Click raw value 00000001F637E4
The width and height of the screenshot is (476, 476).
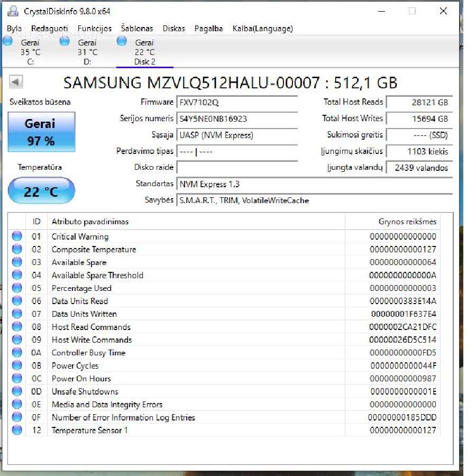click(404, 314)
